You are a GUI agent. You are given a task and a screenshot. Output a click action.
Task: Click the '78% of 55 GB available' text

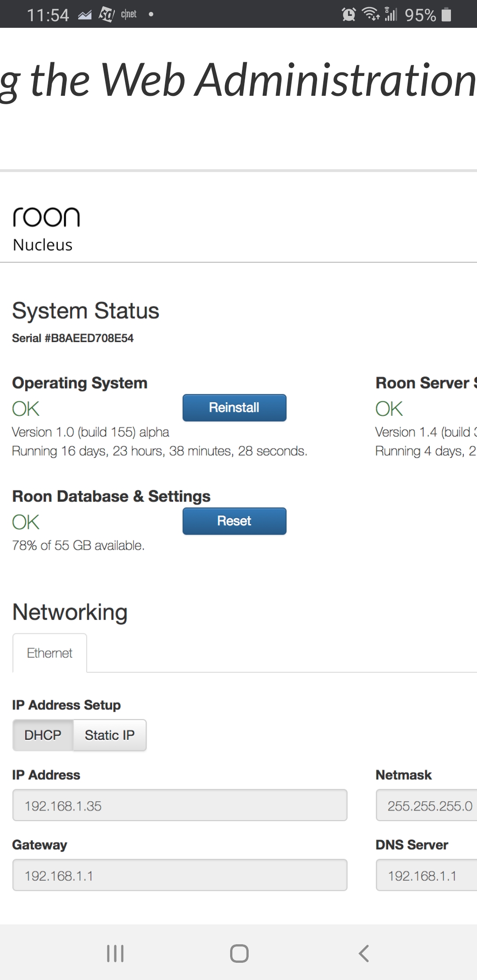click(x=78, y=545)
